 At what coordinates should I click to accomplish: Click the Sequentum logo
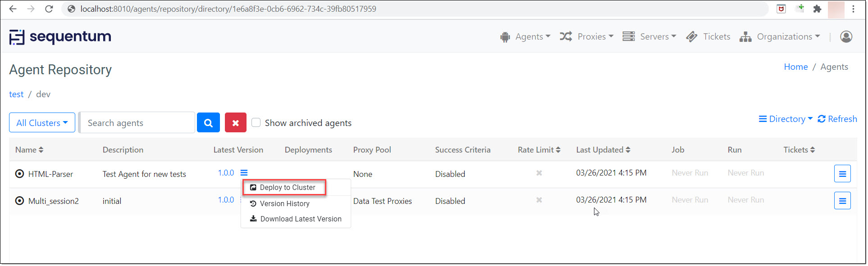click(60, 36)
